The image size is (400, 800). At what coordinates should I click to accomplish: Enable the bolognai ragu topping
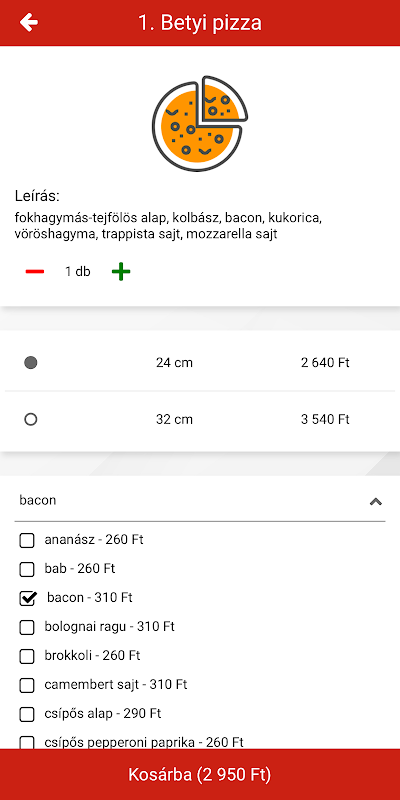point(27,628)
